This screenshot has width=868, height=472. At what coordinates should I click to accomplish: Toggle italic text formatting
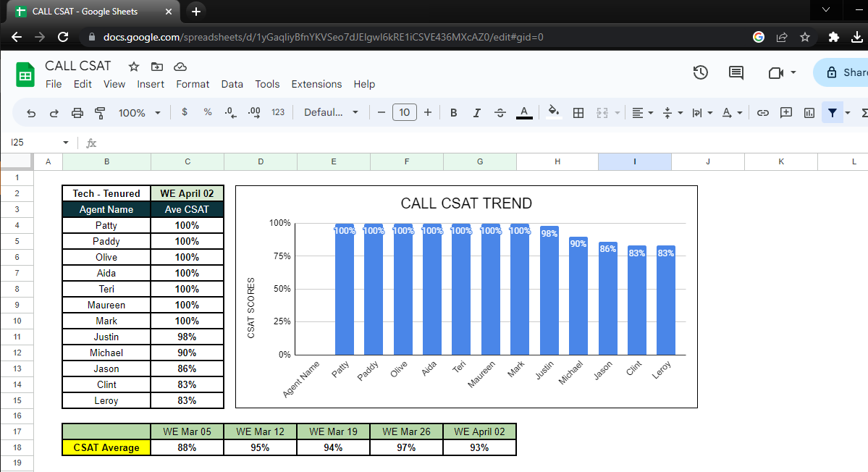coord(476,112)
